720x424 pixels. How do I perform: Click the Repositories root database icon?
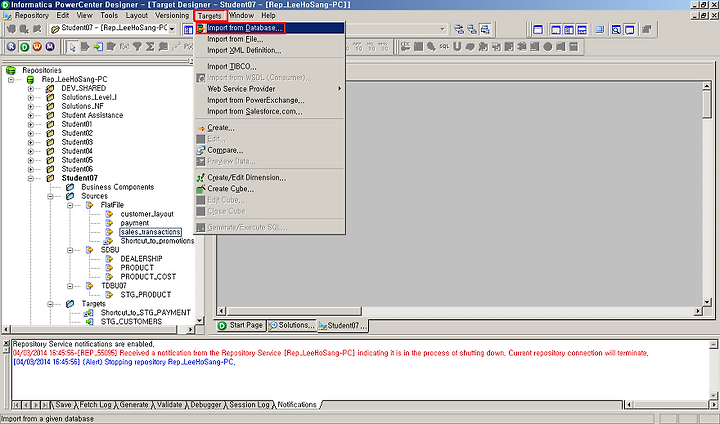11,70
